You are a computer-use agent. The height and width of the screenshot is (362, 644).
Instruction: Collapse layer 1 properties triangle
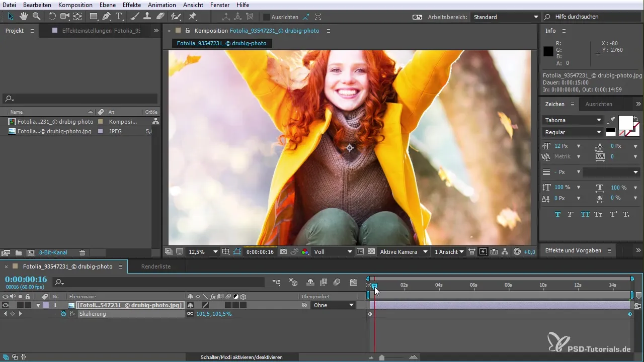click(x=38, y=306)
